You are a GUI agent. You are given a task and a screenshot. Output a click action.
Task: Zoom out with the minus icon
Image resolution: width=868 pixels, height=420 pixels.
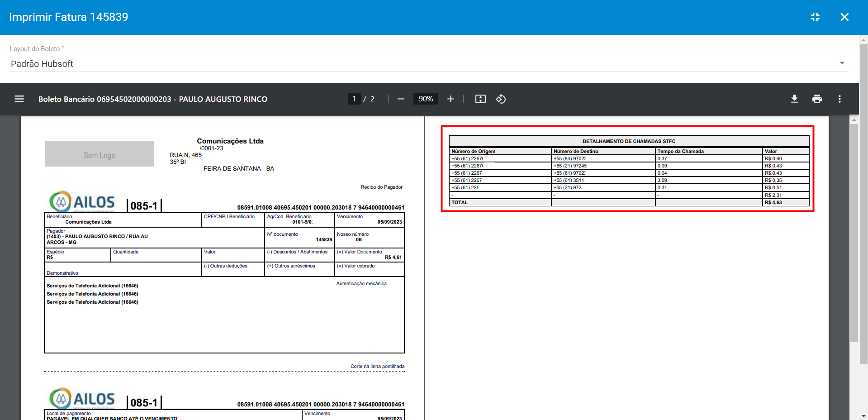coord(401,99)
